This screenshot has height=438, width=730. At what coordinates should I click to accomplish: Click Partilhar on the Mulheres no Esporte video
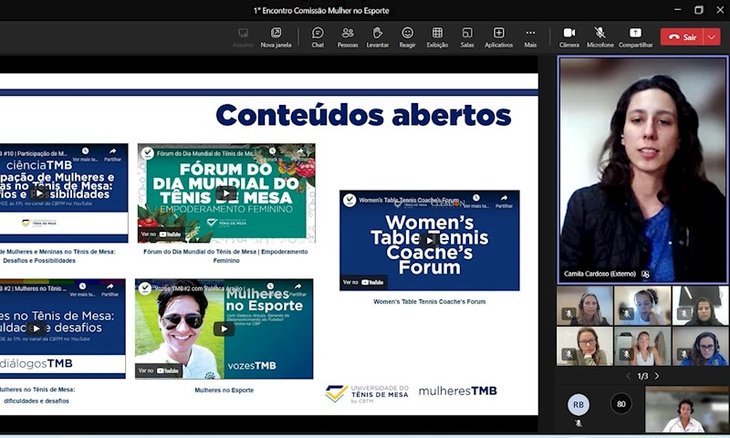[298, 290]
